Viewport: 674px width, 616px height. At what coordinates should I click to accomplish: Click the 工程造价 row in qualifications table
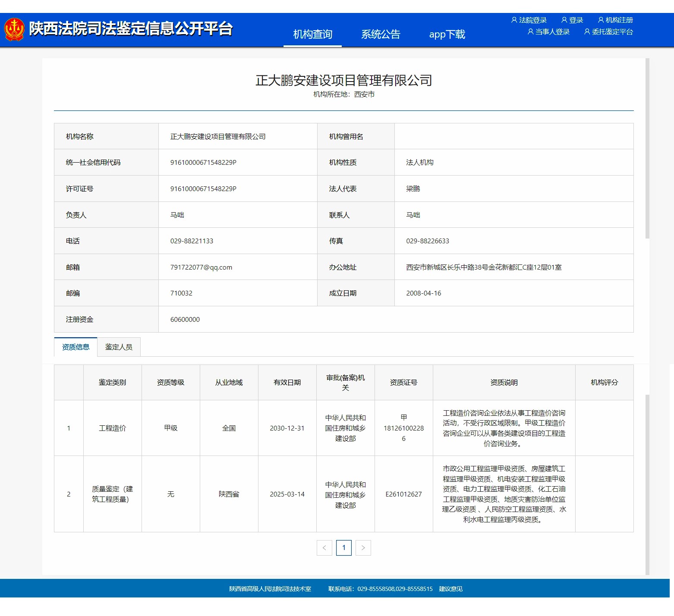click(112, 428)
